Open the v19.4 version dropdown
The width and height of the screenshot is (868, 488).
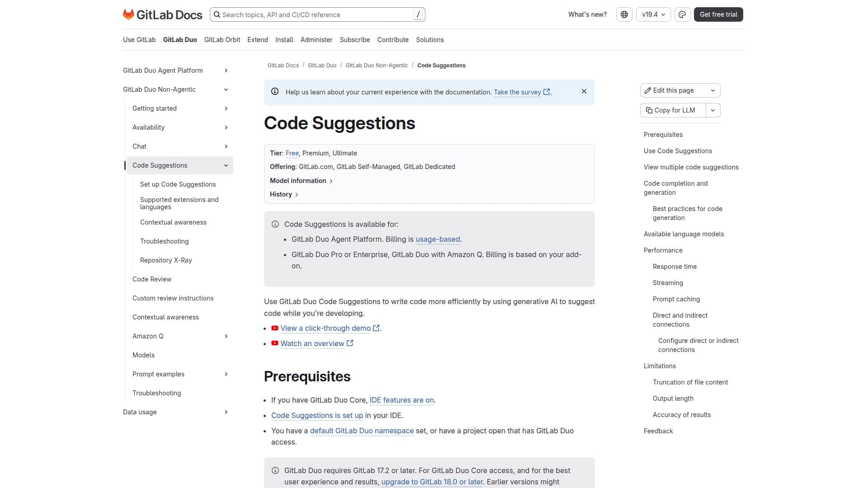point(653,14)
